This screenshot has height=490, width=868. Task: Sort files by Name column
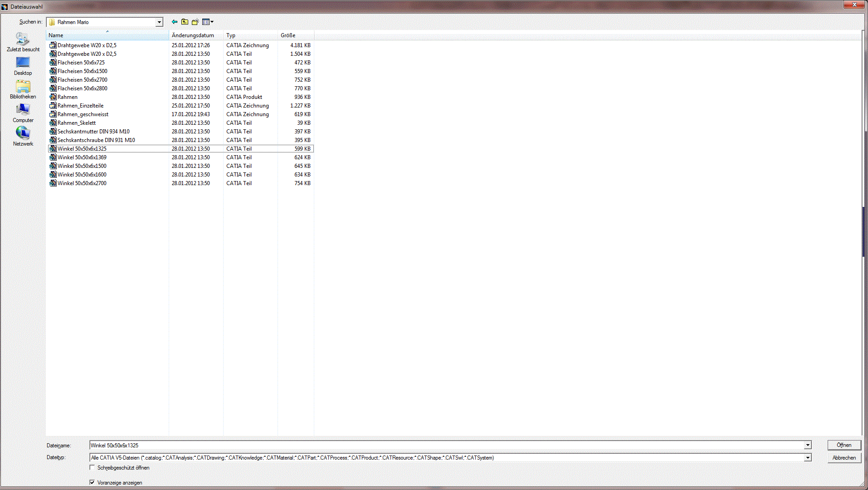(x=107, y=35)
